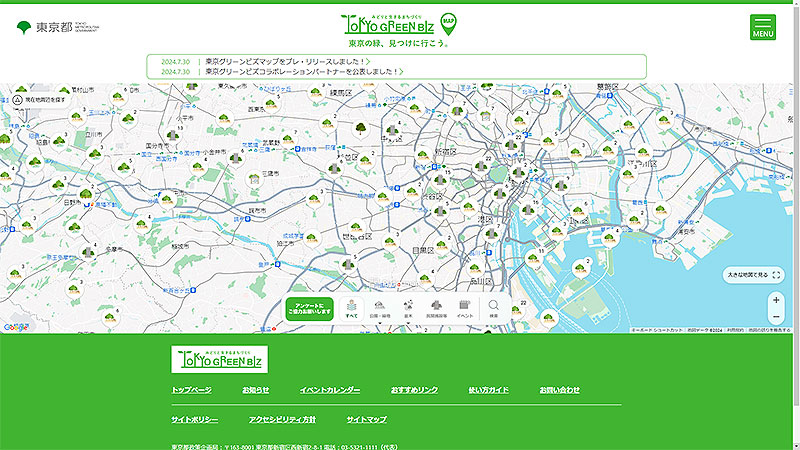The width and height of the screenshot is (800, 450).
Task: Filter map by 公園・緑地 category
Action: click(380, 308)
